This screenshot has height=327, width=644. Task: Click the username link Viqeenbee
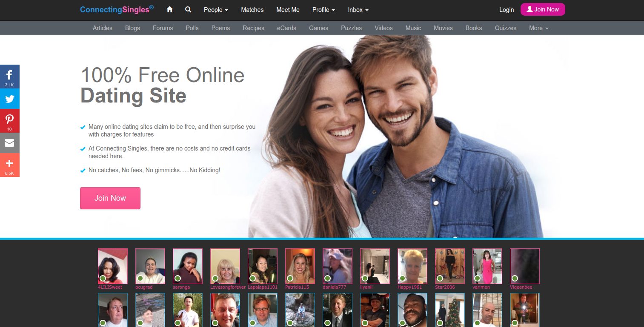click(x=521, y=287)
